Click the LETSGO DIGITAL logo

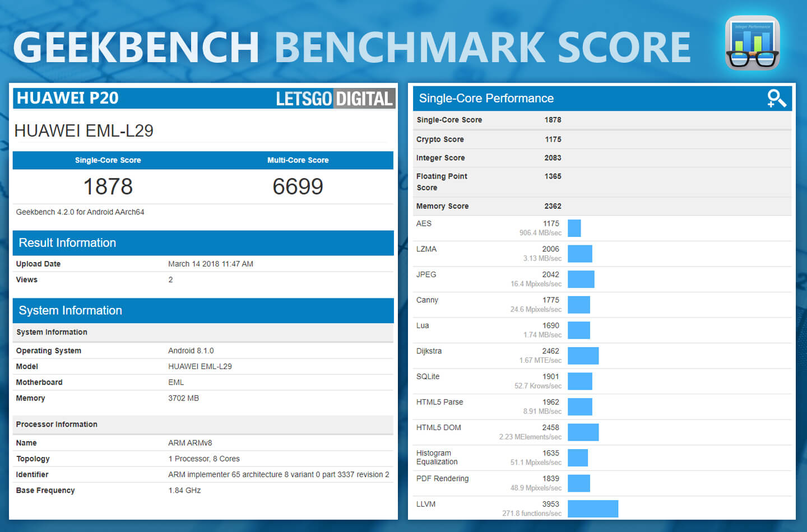click(335, 99)
